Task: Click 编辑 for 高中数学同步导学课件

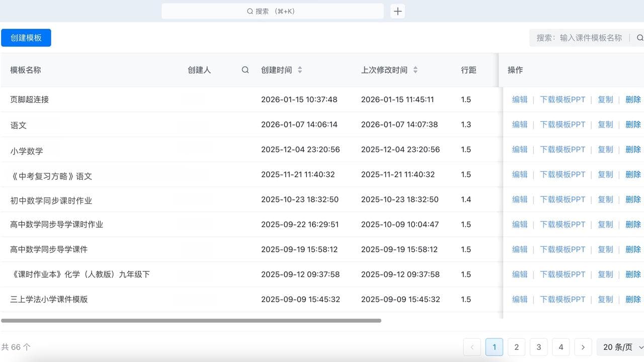Action: [x=519, y=249]
